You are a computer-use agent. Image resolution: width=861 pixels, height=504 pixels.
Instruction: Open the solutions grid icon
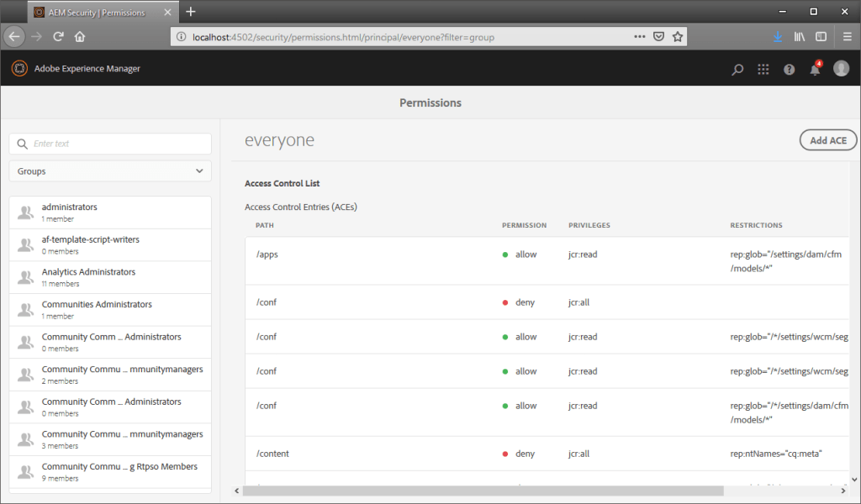[x=763, y=69]
